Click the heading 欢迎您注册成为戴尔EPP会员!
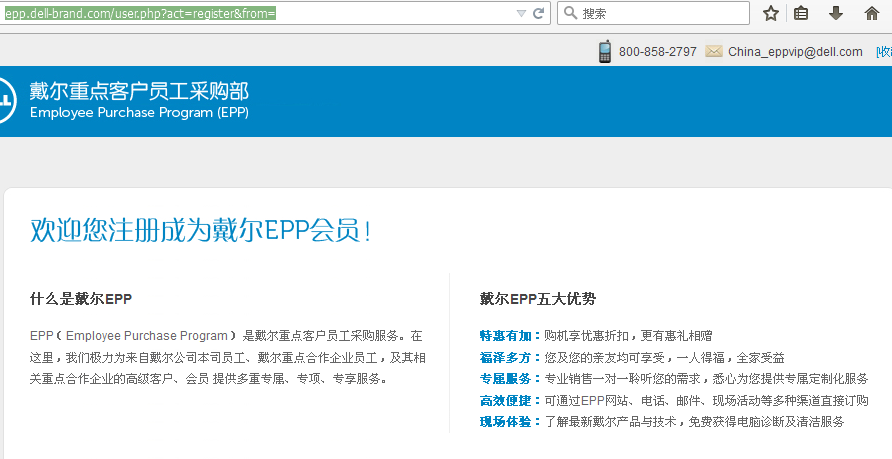Screen dimensions: 892x459 coord(200,230)
